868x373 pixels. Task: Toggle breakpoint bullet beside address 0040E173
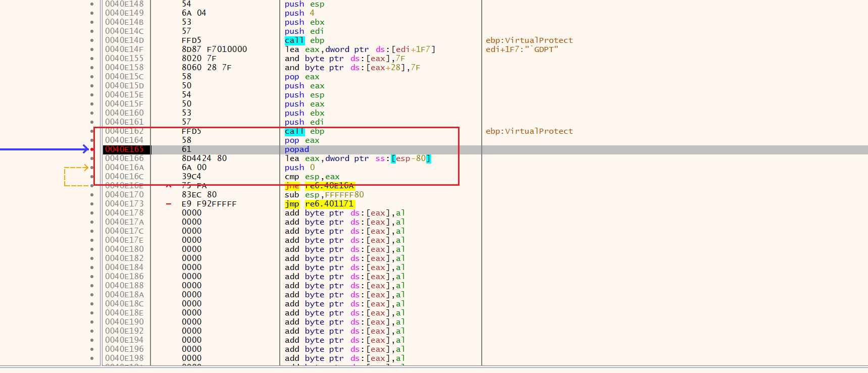[92, 204]
